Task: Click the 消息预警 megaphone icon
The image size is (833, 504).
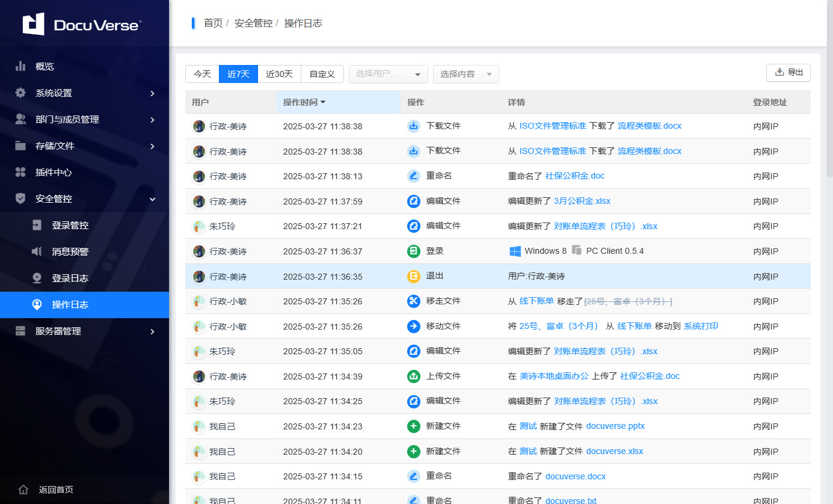Action: click(x=37, y=251)
